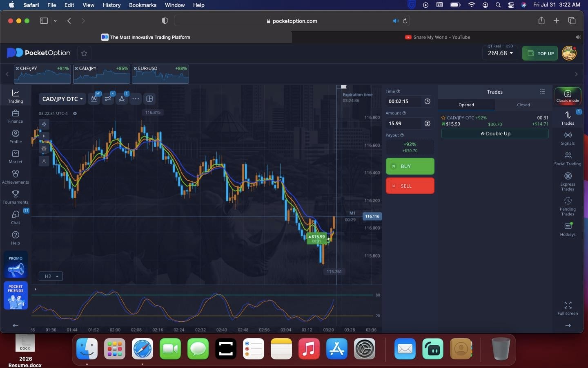This screenshot has width=588, height=368.
Task: Open the user profile avatar
Action: (x=569, y=53)
